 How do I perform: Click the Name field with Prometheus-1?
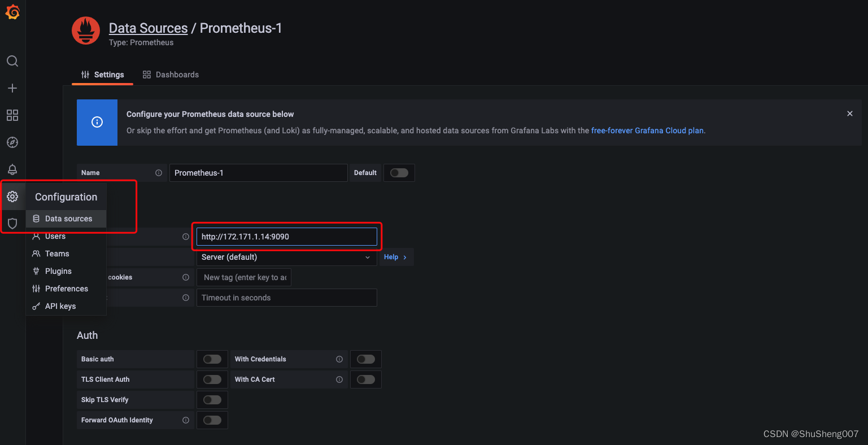[x=258, y=173]
